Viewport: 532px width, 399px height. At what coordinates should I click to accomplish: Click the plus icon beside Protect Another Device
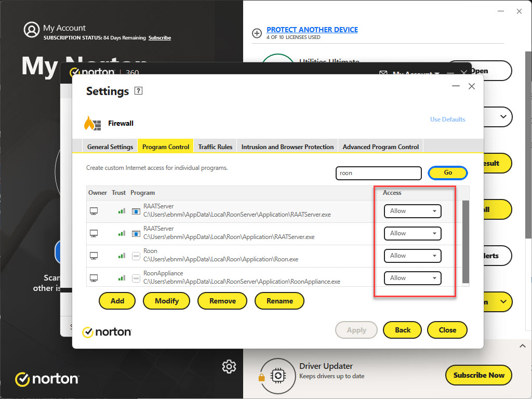point(257,33)
